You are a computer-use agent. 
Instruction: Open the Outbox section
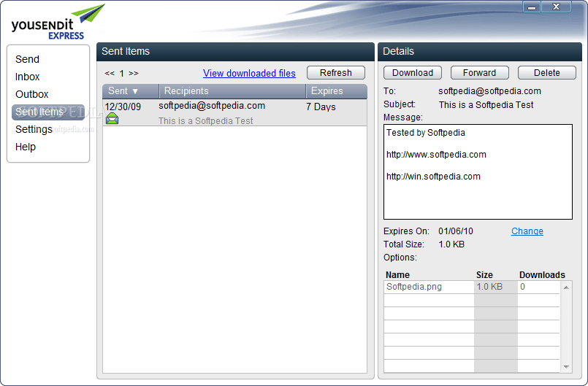32,94
